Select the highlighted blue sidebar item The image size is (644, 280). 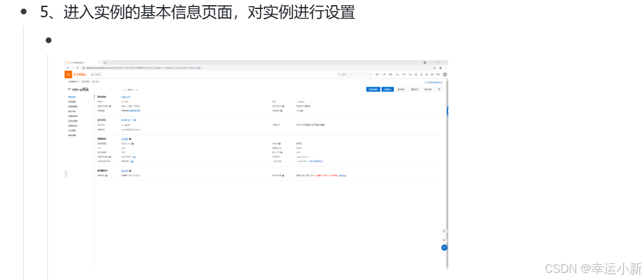pyautogui.click(x=72, y=97)
